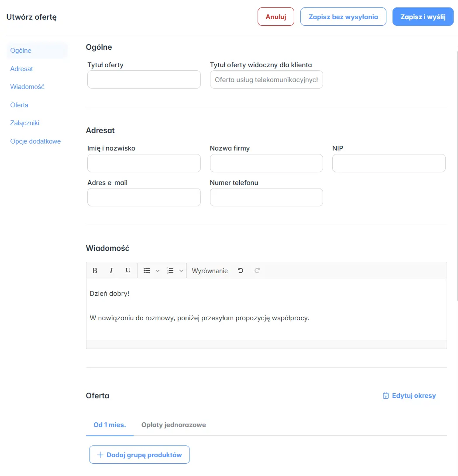
Task: Toggle italic formatting in message editor
Action: (111, 271)
